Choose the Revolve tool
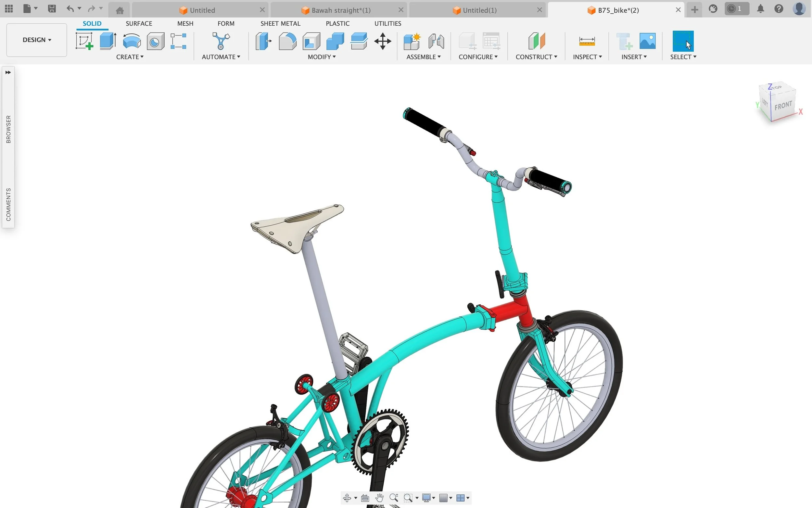This screenshot has width=812, height=508. tap(132, 41)
